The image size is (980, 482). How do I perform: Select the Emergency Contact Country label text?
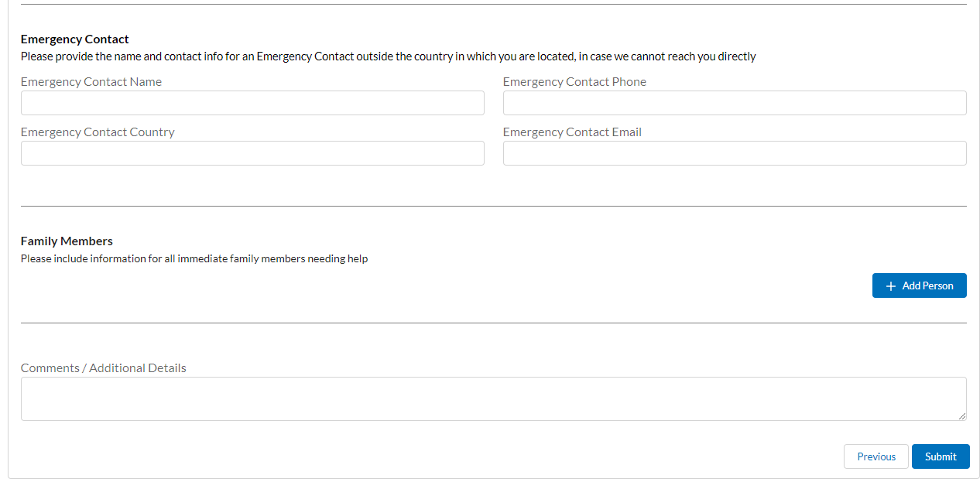tap(98, 132)
